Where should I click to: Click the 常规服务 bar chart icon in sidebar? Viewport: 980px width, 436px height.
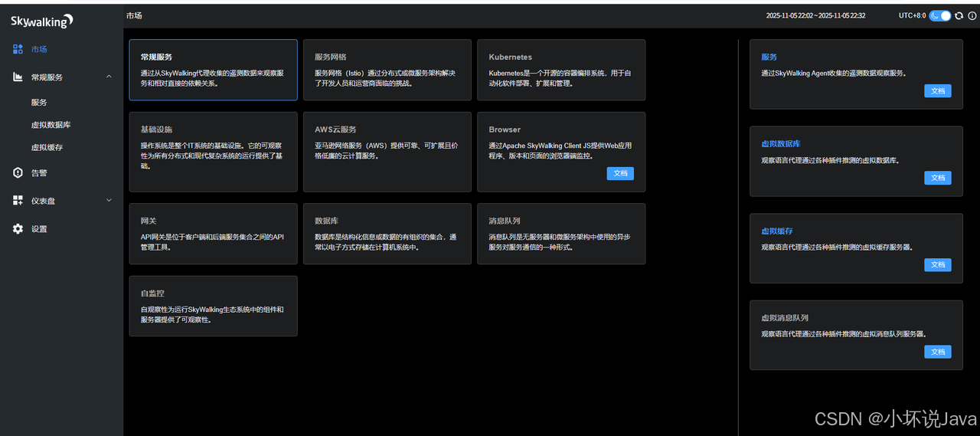[x=18, y=77]
